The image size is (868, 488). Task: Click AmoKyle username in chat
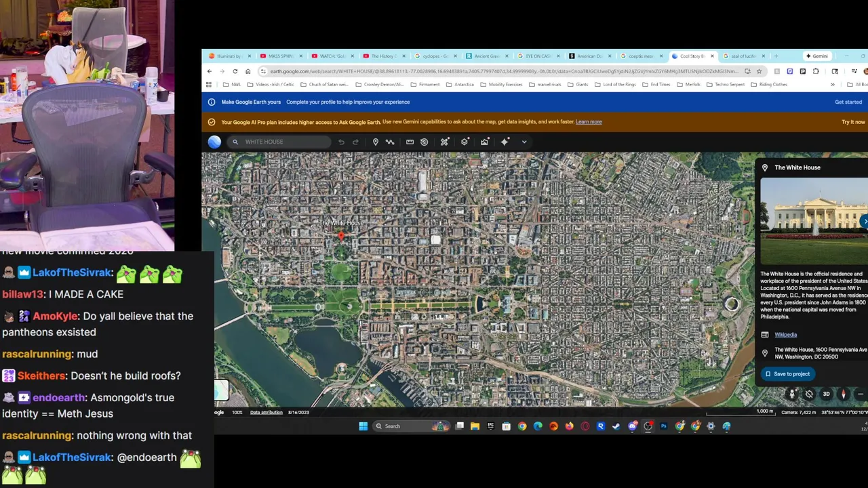56,316
